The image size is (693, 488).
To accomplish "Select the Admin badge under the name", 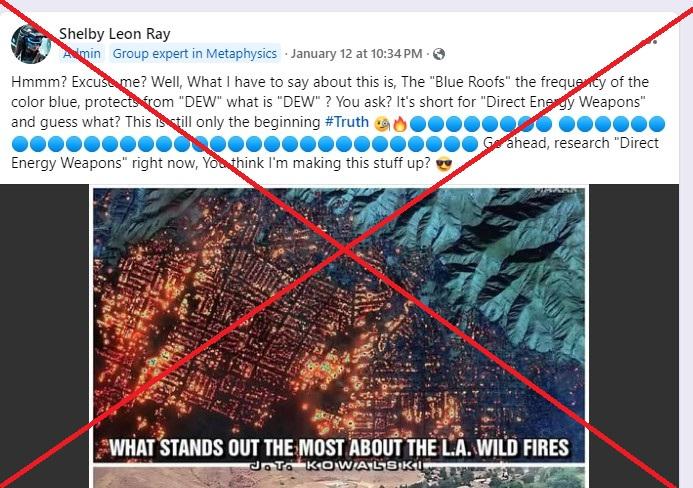I will tap(82, 53).
